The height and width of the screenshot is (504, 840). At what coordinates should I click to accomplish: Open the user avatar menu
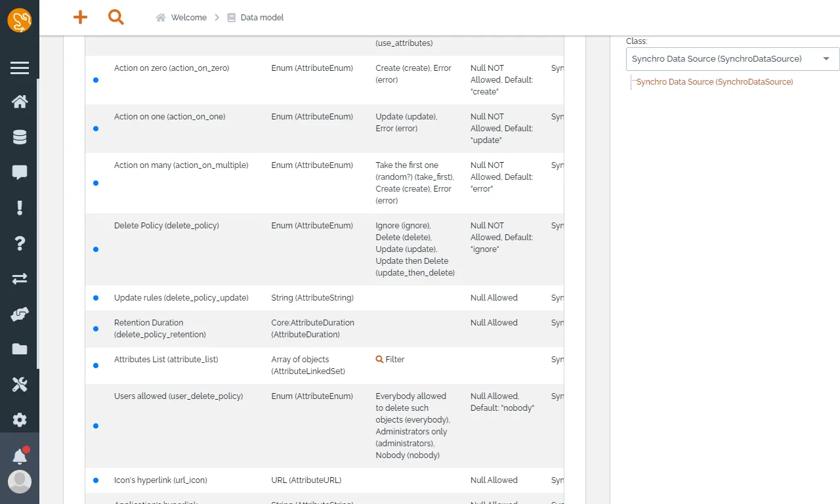[x=20, y=482]
